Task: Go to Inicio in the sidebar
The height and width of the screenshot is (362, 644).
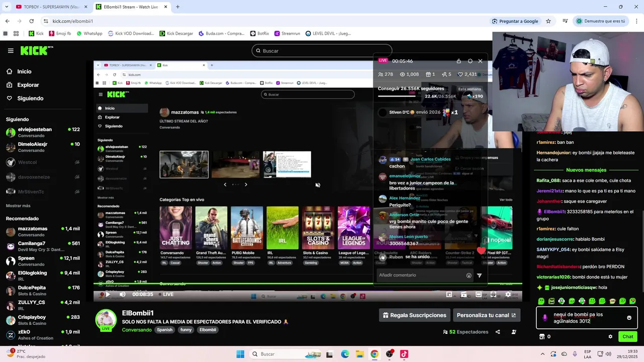Action: [24, 71]
